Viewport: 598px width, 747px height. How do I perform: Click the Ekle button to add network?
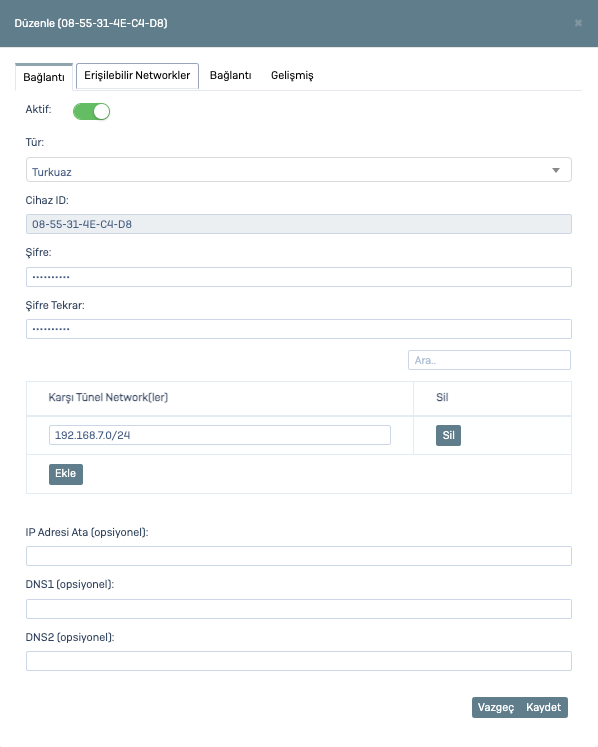[x=66, y=474]
